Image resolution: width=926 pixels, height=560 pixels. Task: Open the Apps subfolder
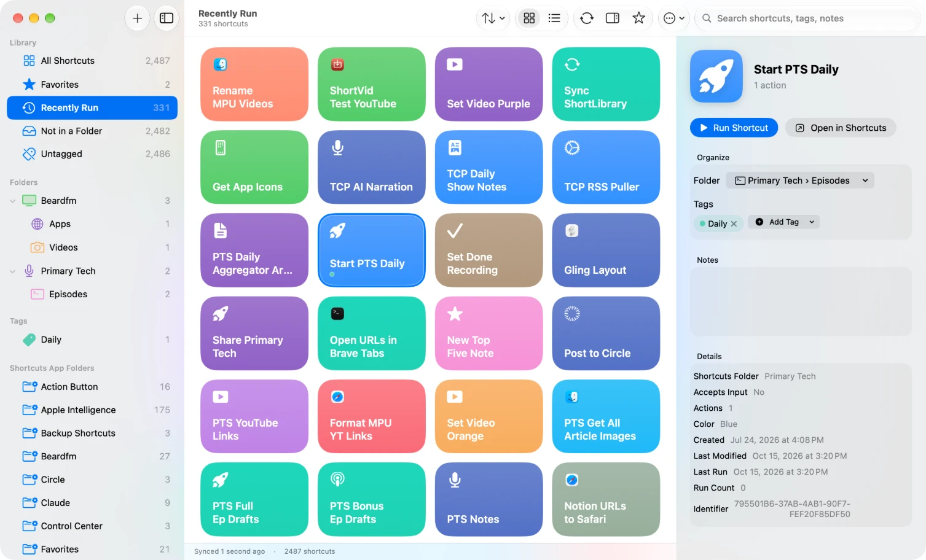click(92, 224)
